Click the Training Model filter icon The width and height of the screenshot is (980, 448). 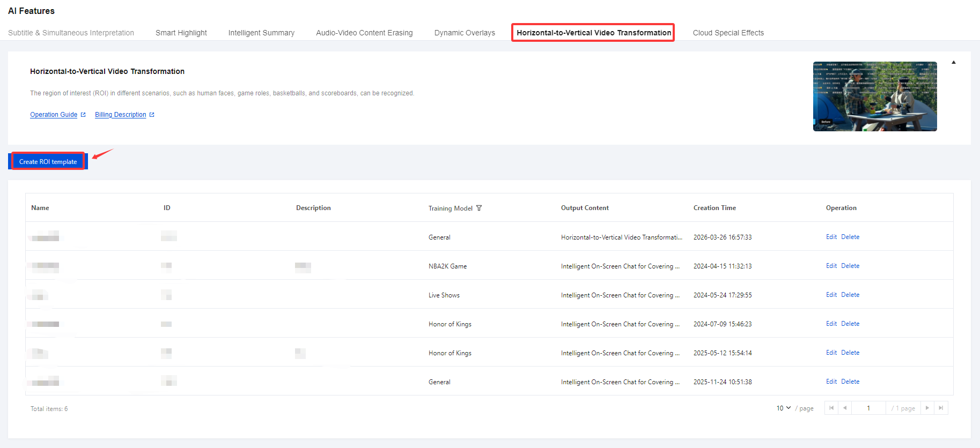tap(479, 208)
